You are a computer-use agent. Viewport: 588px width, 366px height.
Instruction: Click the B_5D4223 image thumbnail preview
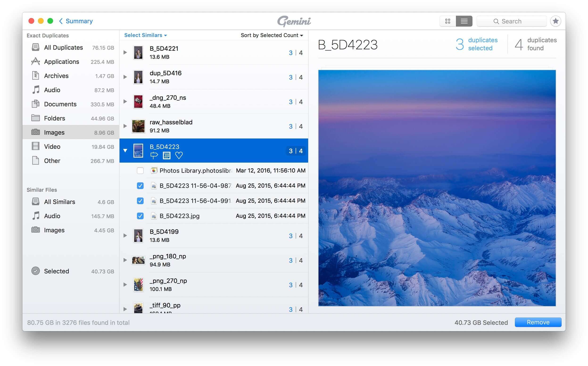138,150
